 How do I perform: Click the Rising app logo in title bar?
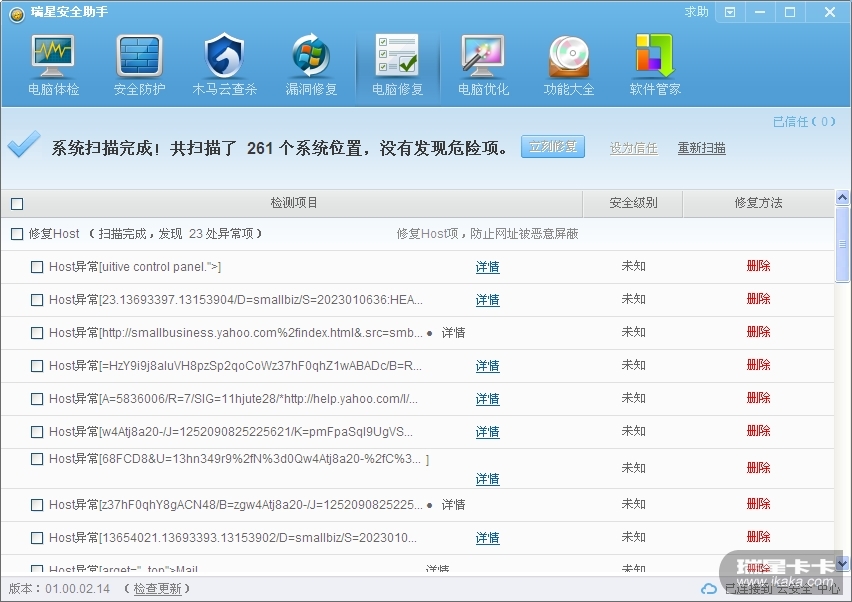click(17, 15)
